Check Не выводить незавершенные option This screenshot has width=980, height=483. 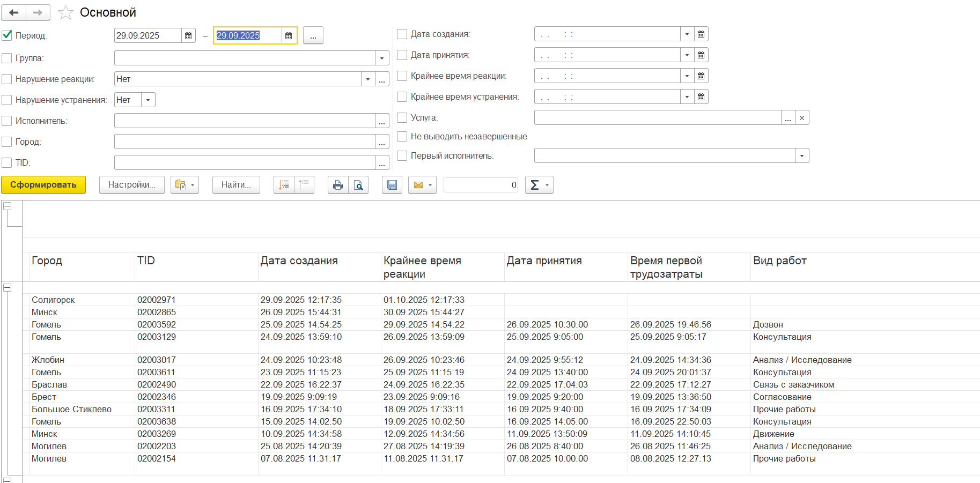pos(402,137)
